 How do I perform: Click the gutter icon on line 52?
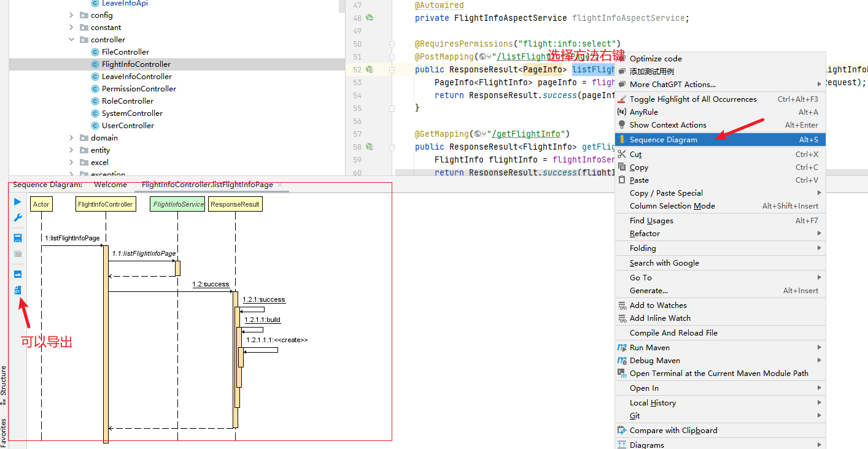[x=370, y=70]
